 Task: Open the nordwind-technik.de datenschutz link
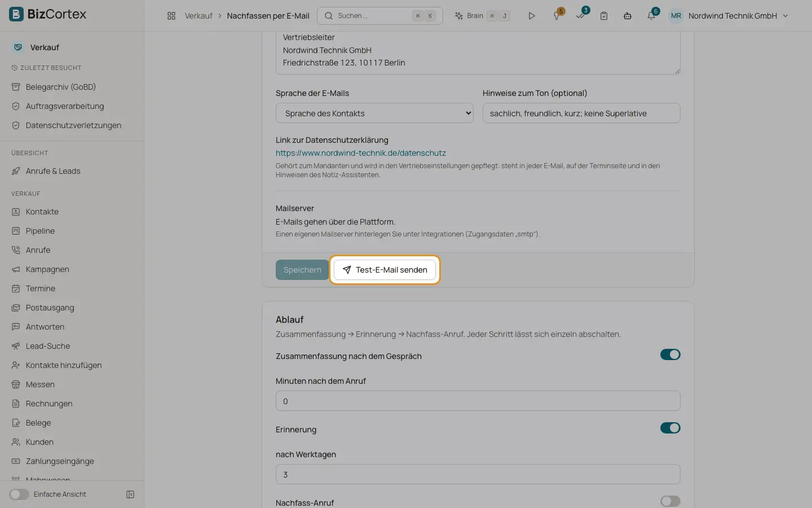[x=361, y=153]
